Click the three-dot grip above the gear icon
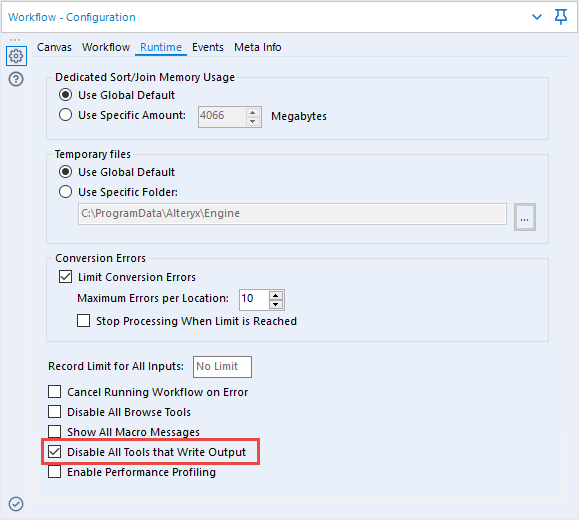Image resolution: width=579 pixels, height=520 pixels. (x=15, y=40)
